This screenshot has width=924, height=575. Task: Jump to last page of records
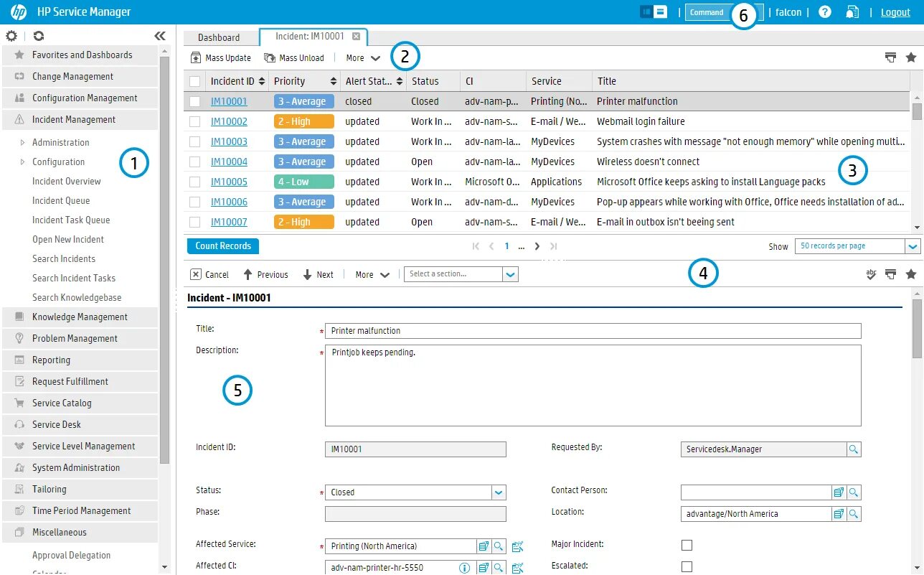click(x=553, y=246)
